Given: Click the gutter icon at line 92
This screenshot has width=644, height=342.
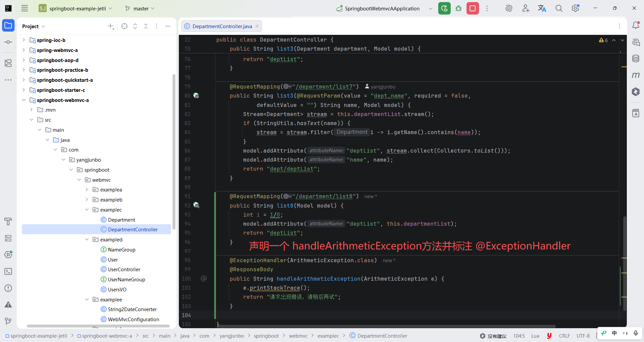Looking at the screenshot, I should point(196,206).
